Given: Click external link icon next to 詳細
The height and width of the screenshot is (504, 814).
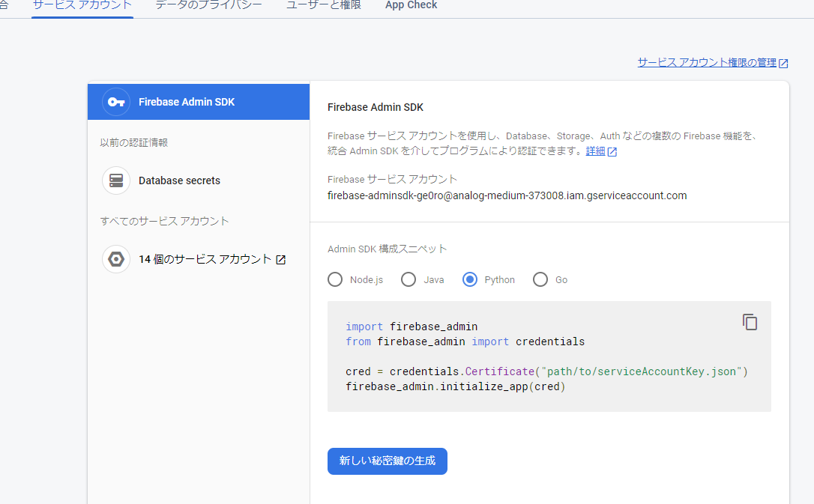Looking at the screenshot, I should coord(612,152).
